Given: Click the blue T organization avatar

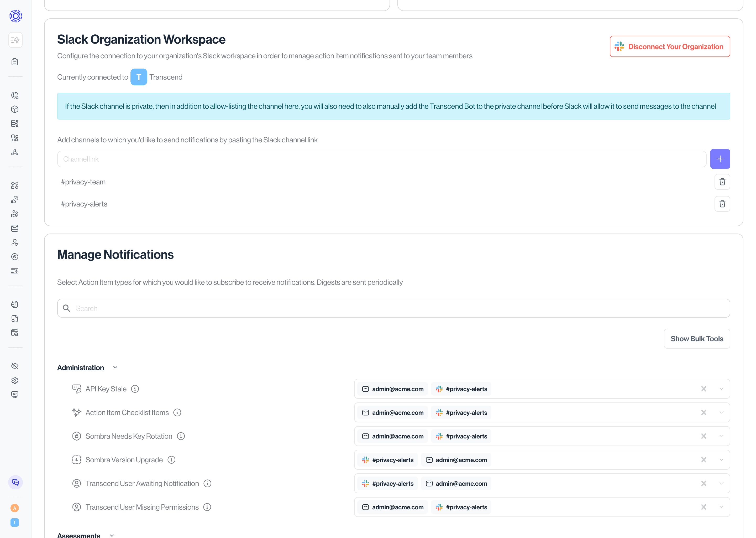Looking at the screenshot, I should (14, 523).
